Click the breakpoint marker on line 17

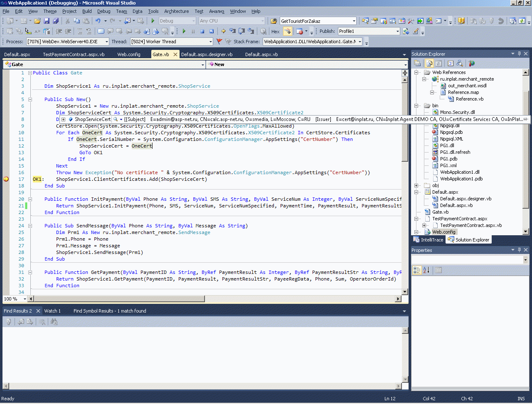[x=6, y=179]
